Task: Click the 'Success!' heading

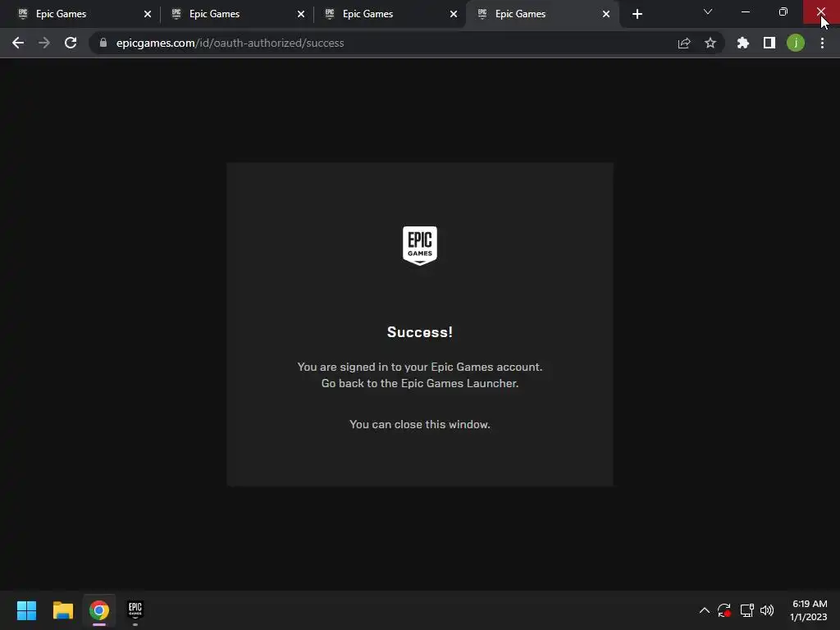Action: click(420, 332)
